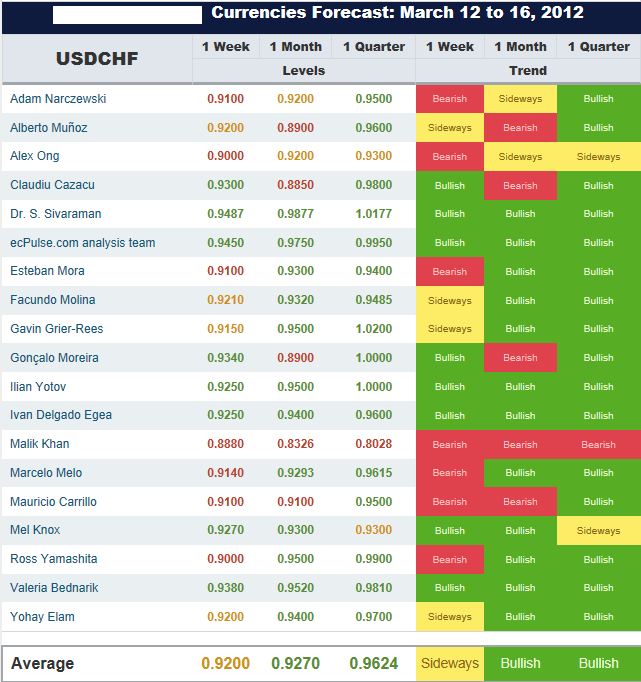Screen dimensions: 641x682
Task: Select Gavin Grier-Rees' 1.0200 quarter level
Action: 374,328
